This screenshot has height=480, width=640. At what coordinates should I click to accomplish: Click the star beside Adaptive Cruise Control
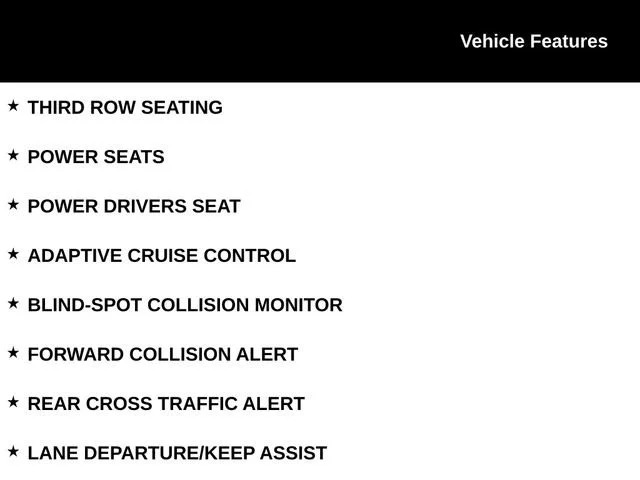13,254
